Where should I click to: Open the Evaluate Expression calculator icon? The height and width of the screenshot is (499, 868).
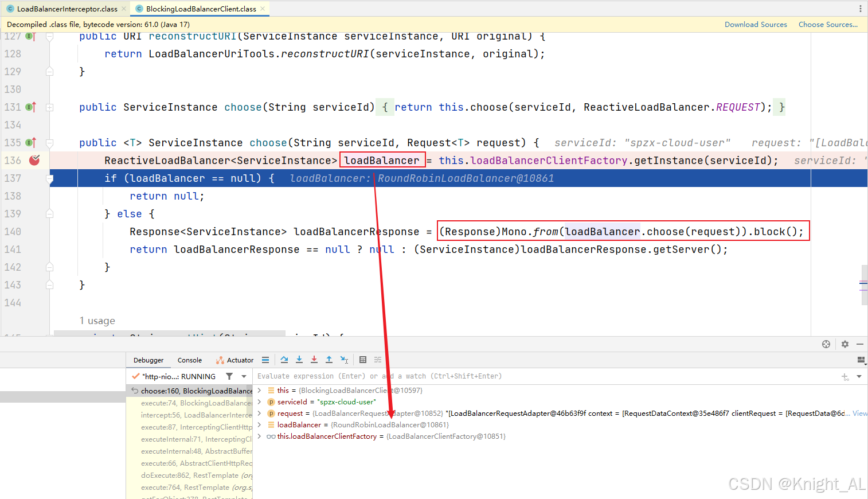(363, 360)
